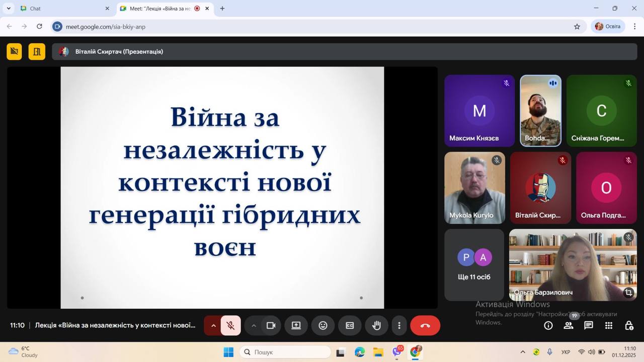Click the 'Ще 11 осіб' participants tile

[x=474, y=265]
